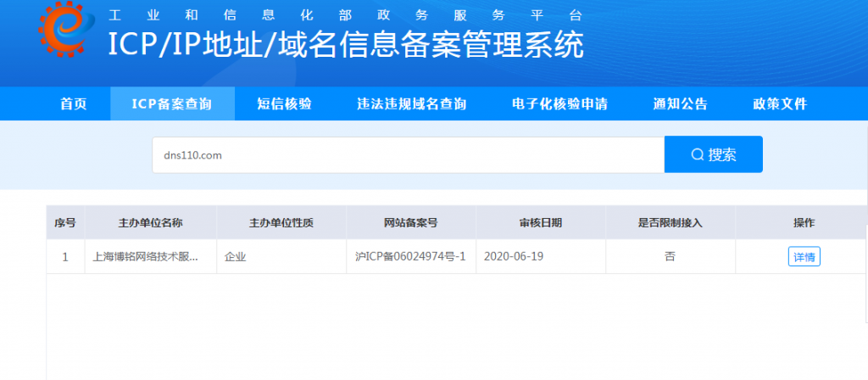Screen dimensions: 868x380
Task: Click the record number 沪ICP备06024974号-1
Action: 410,257
